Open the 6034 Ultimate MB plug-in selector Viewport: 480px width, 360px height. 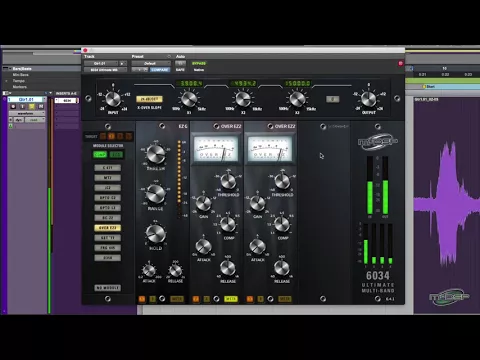[105, 70]
